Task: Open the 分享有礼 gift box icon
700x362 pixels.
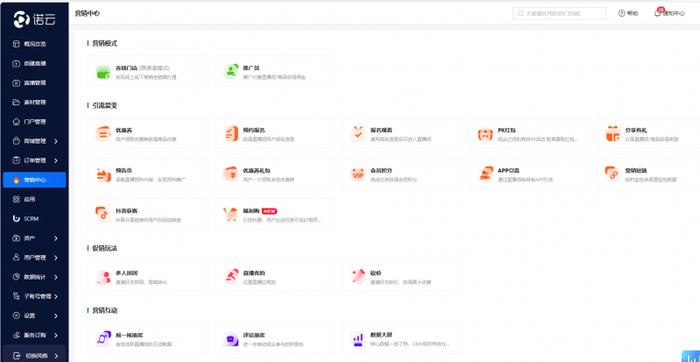Action: point(612,133)
